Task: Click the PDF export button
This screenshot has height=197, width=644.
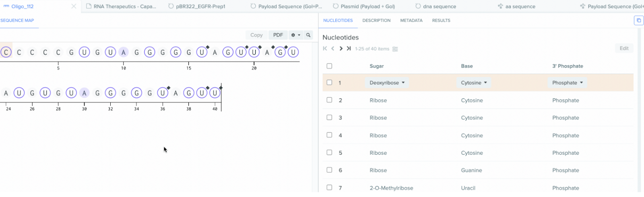Action: click(x=278, y=35)
